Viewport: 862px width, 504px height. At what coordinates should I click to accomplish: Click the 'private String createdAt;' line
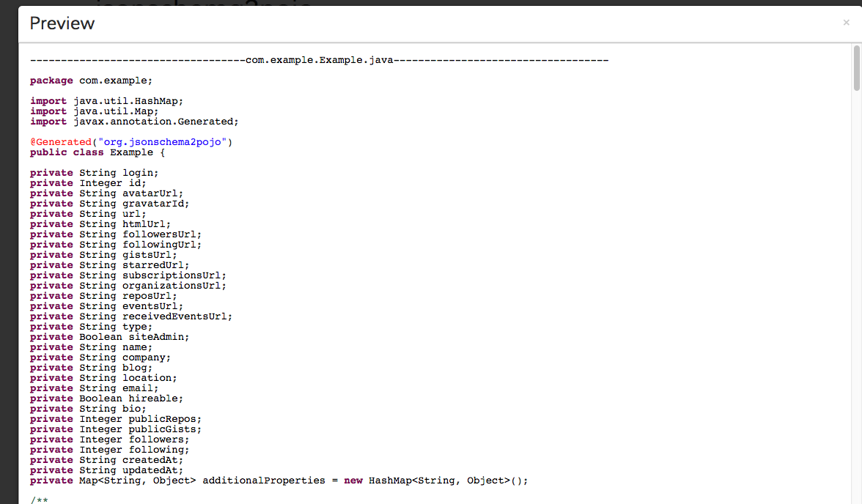107,460
